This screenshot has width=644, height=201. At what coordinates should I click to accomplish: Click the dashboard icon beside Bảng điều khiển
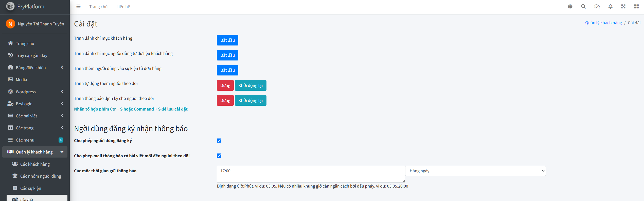[x=10, y=67]
